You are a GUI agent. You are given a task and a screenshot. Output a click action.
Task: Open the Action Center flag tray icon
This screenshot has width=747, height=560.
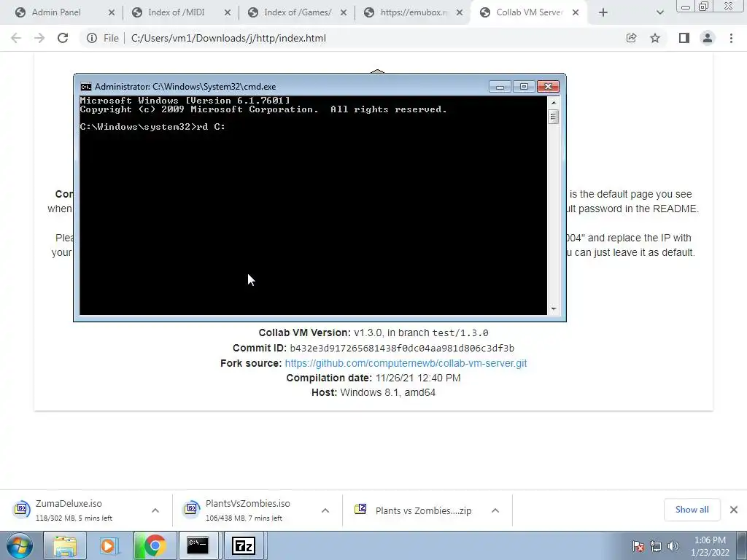(x=638, y=546)
